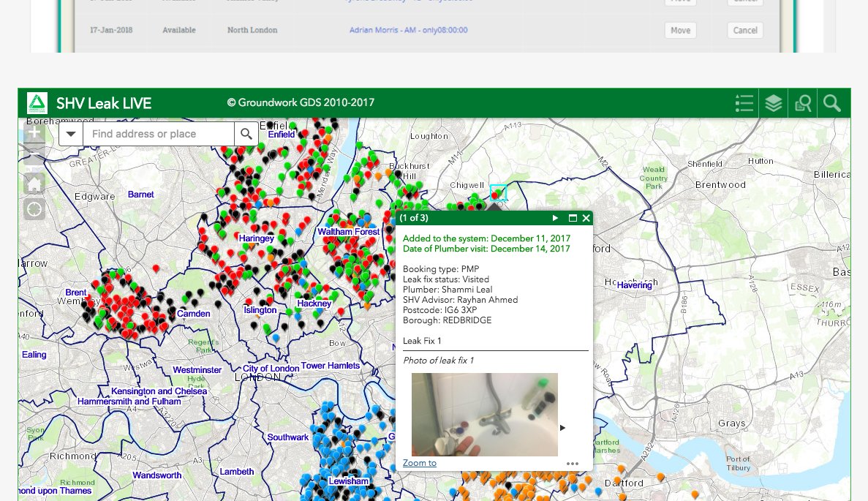Viewport: 868px width, 501px height.
Task: Open popup more options ellipsis
Action: 573,464
